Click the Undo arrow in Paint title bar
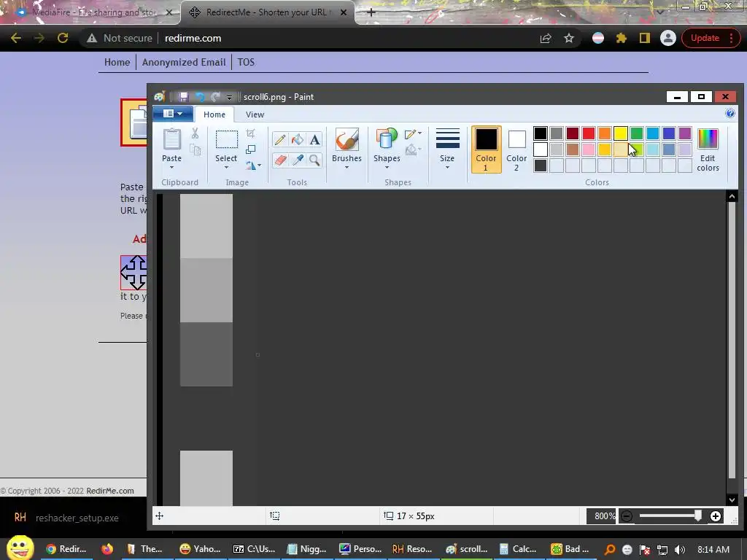 coord(200,97)
